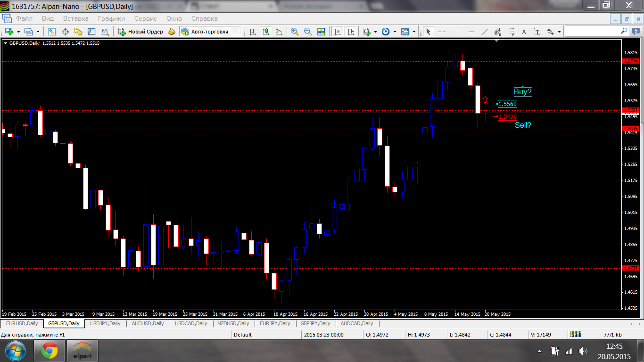Select the text drawing tool
The image size is (644, 362).
click(524, 32)
